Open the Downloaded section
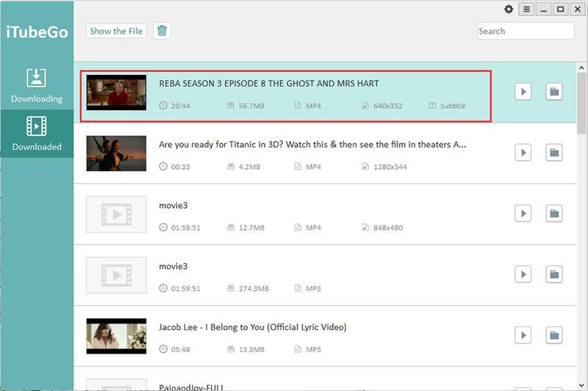 point(37,134)
